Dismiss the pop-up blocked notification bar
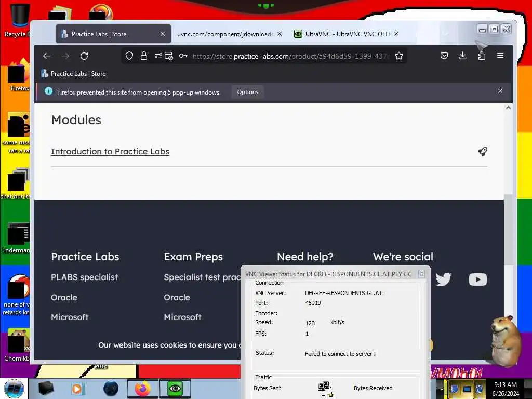Viewport: 532px width, 399px height. coord(500,91)
